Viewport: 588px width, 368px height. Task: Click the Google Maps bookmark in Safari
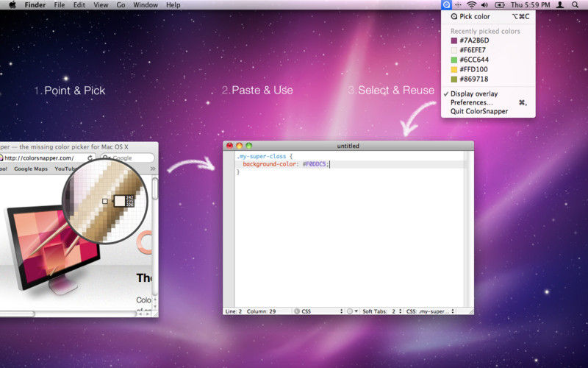click(31, 169)
